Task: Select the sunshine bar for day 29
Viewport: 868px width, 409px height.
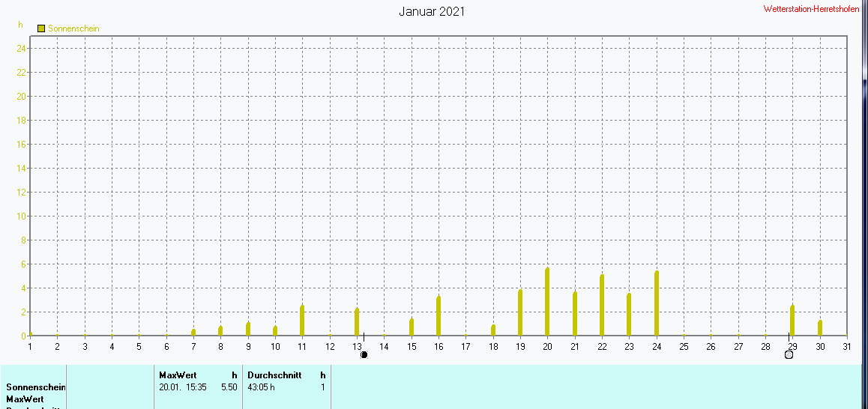Action: coord(792,321)
